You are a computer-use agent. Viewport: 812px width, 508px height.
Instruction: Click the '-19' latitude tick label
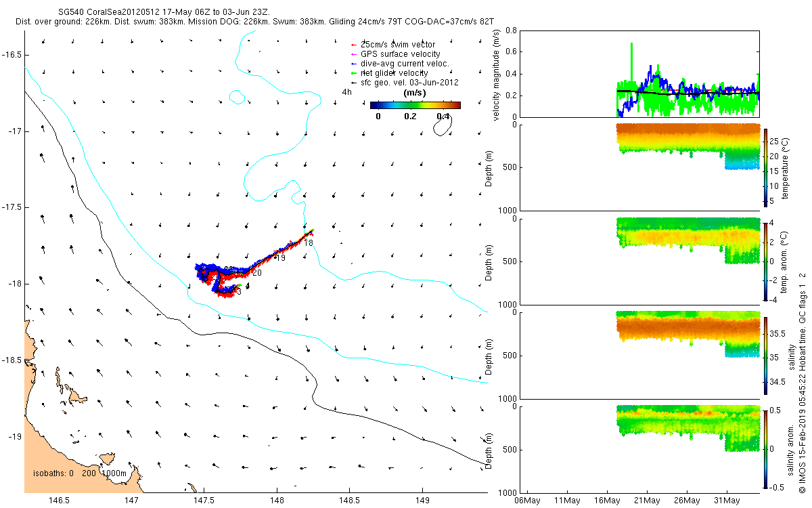click(x=14, y=436)
